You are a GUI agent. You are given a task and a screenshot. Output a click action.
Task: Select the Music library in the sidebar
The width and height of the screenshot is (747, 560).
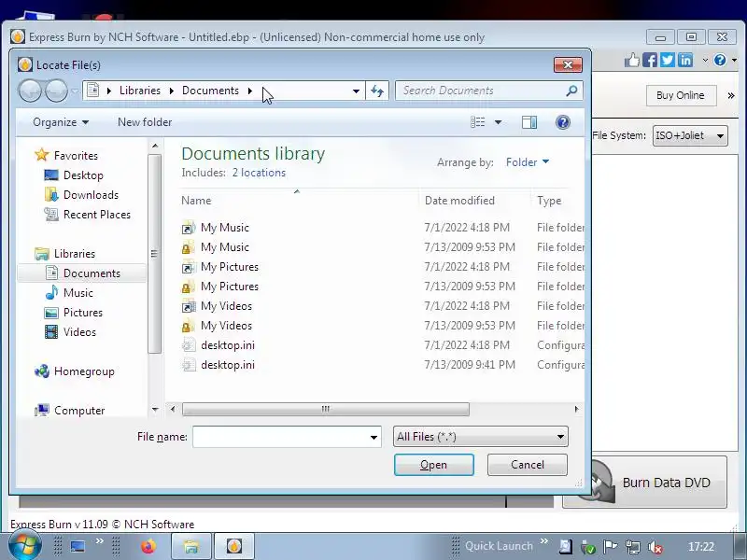(69, 293)
